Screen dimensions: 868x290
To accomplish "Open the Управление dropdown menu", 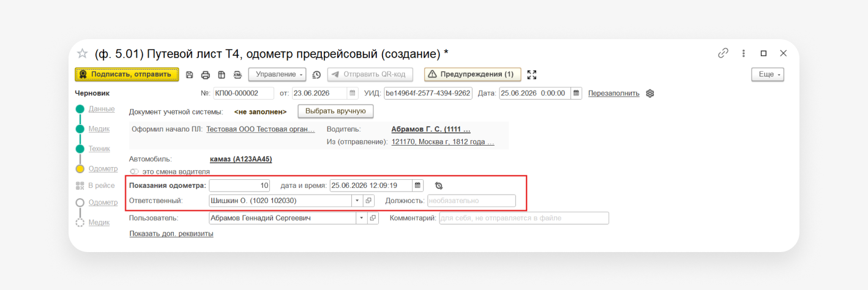I will click(277, 75).
